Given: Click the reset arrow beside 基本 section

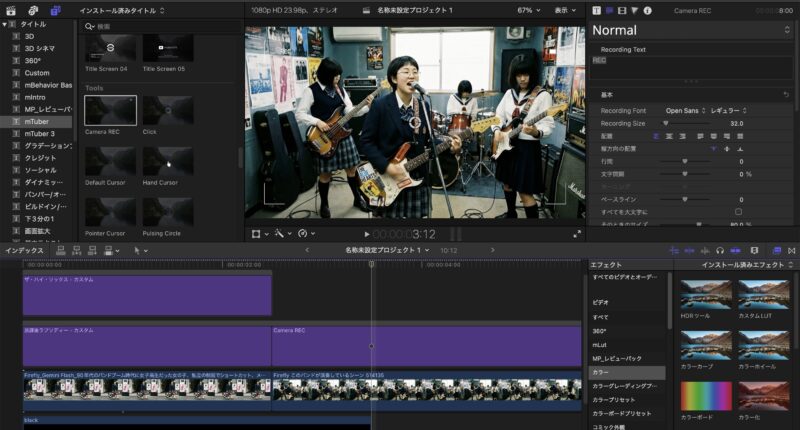Looking at the screenshot, I should (x=786, y=95).
